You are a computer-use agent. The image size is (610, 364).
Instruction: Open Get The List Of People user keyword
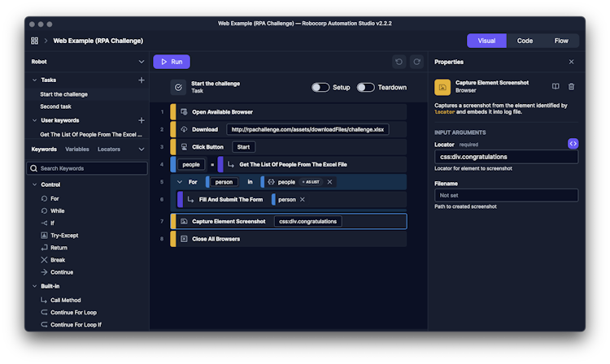tap(91, 134)
